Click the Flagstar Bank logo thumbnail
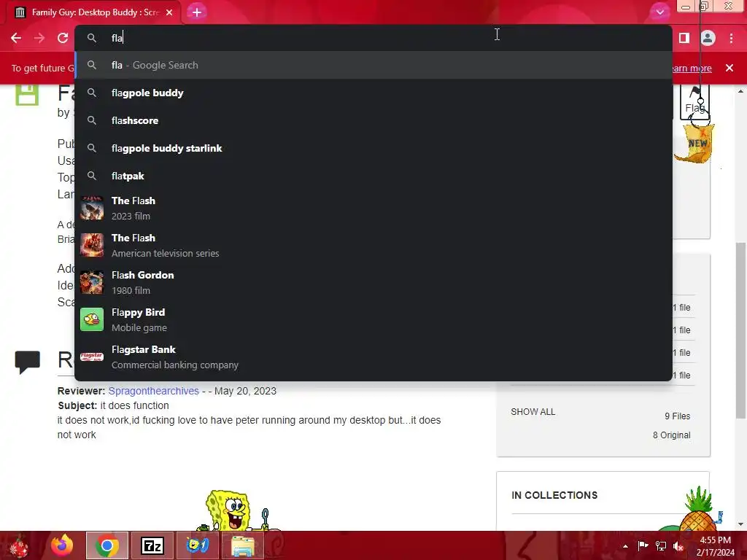The image size is (747, 560). click(92, 357)
